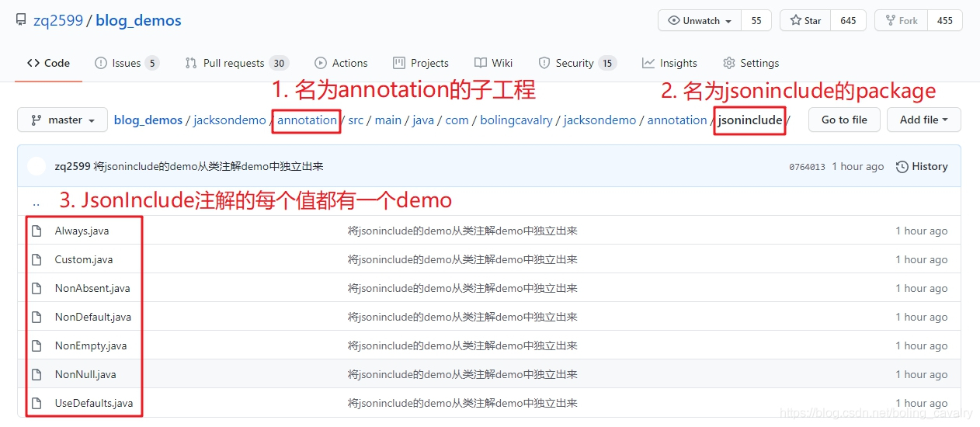Viewport: 980px width, 427px height.
Task: Click the History clock icon
Action: (902, 166)
